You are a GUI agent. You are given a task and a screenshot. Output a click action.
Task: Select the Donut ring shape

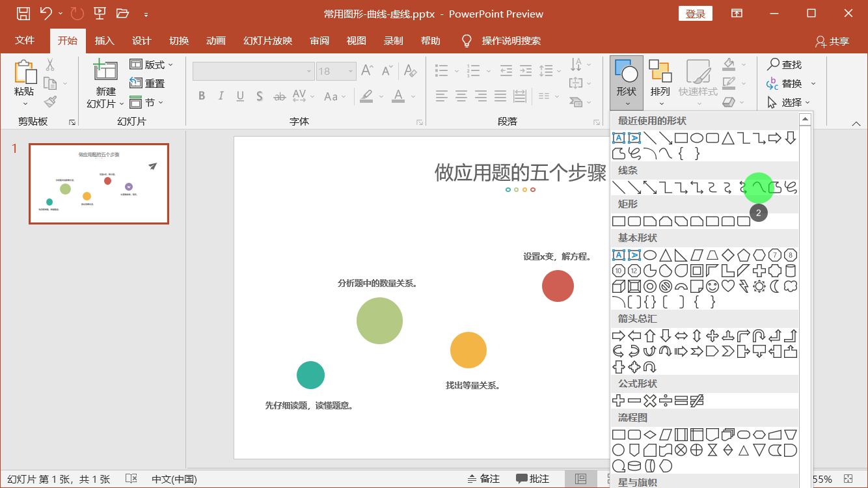coord(650,286)
